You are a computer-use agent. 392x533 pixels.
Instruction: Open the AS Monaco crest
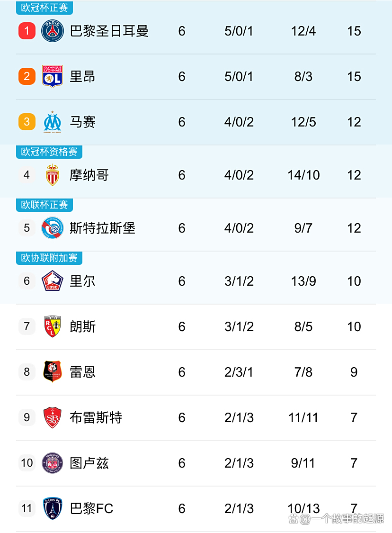point(53,175)
